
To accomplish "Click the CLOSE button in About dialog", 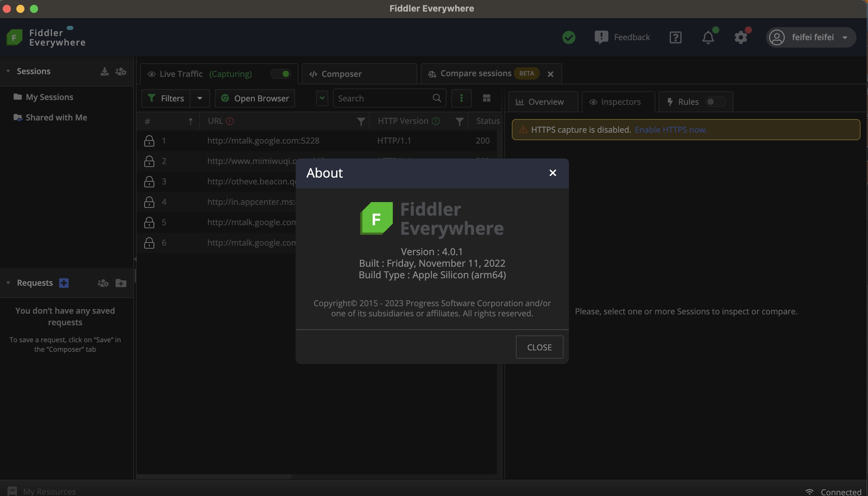I will tap(539, 347).
